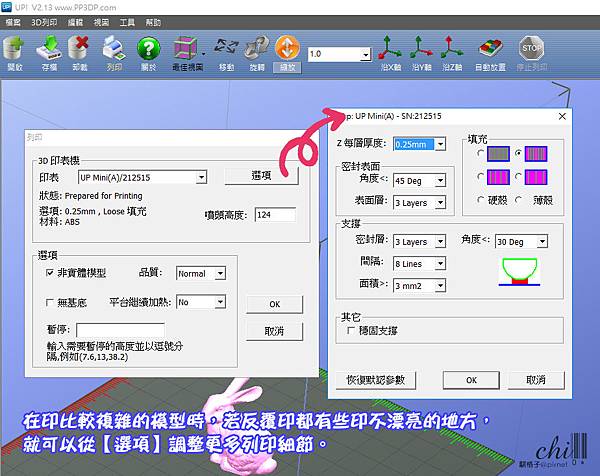Open the 編輯 menu

click(75, 23)
